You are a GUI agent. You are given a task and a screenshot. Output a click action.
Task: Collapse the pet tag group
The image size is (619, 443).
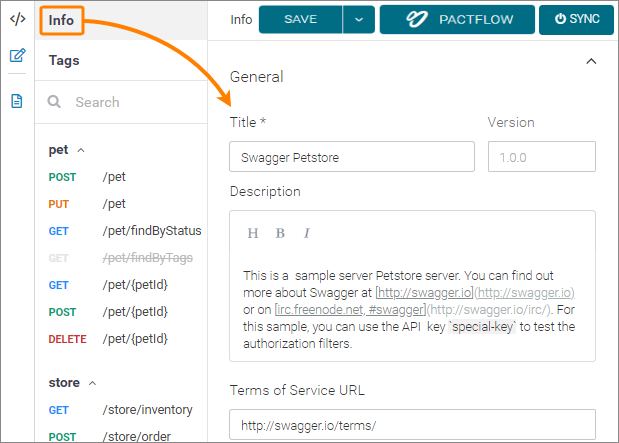81,150
